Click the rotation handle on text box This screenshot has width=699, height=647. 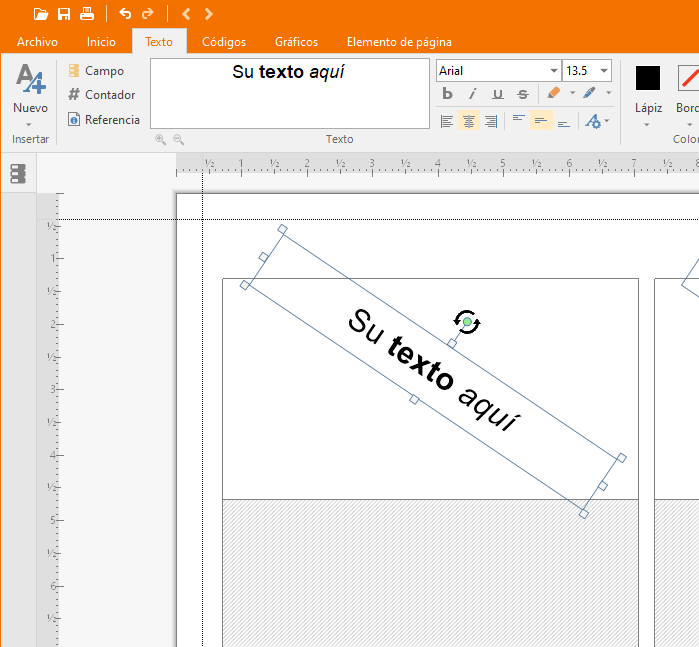467,322
